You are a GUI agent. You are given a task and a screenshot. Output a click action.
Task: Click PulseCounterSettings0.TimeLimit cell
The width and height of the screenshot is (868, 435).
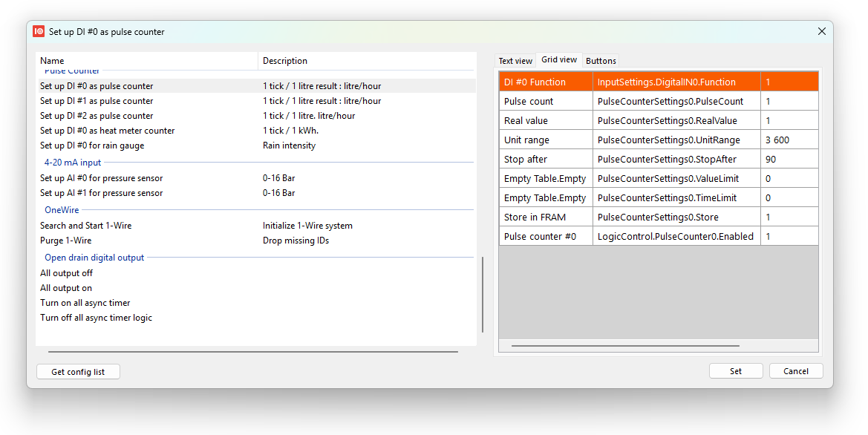676,198
